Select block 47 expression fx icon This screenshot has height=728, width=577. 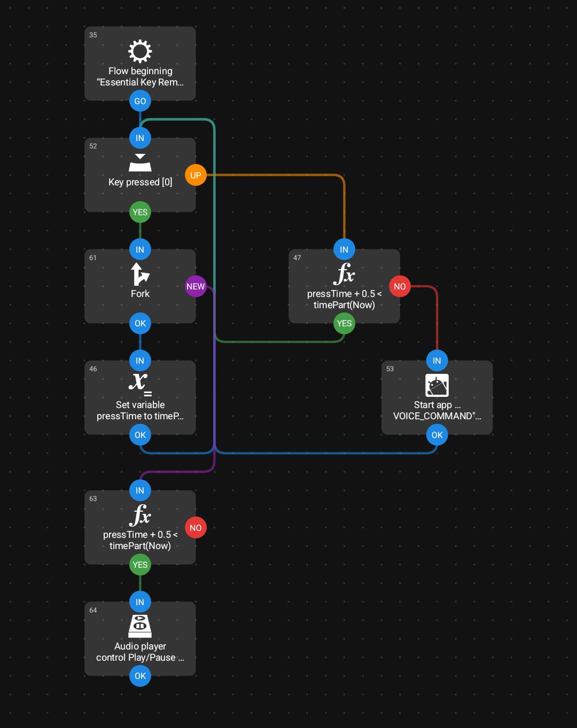344,273
